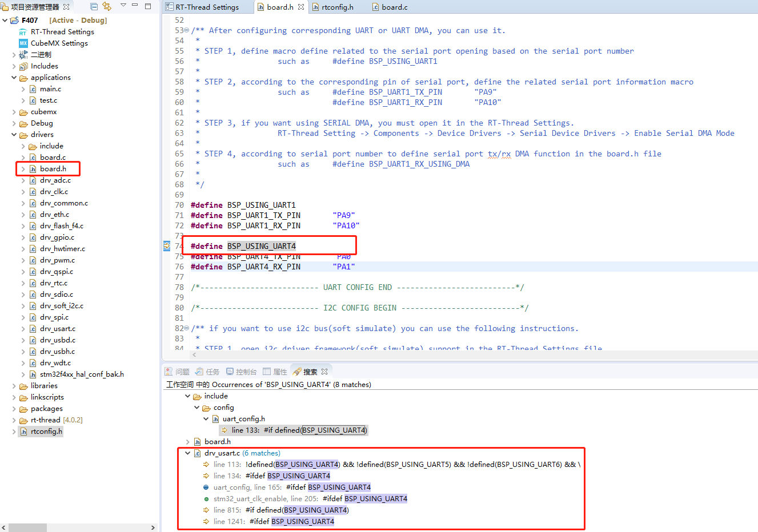The width and height of the screenshot is (758, 532).
Task: Click the RT-Thread Settings RT icon
Action: pyautogui.click(x=23, y=32)
